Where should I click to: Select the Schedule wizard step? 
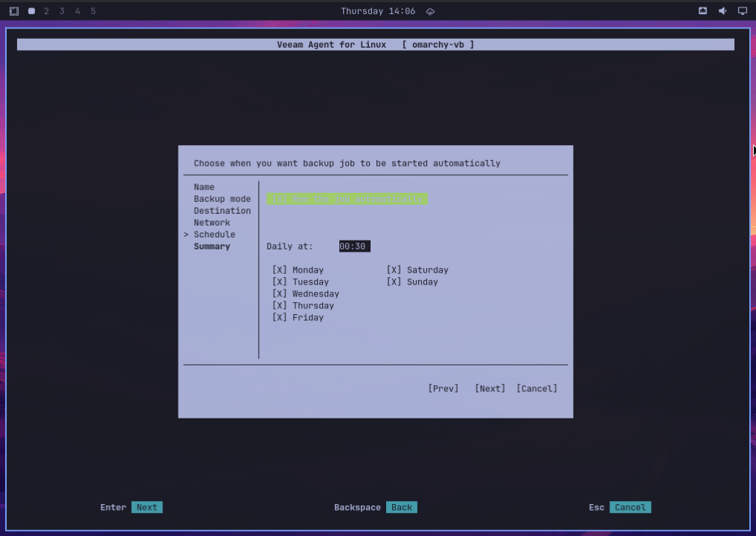pyautogui.click(x=214, y=234)
